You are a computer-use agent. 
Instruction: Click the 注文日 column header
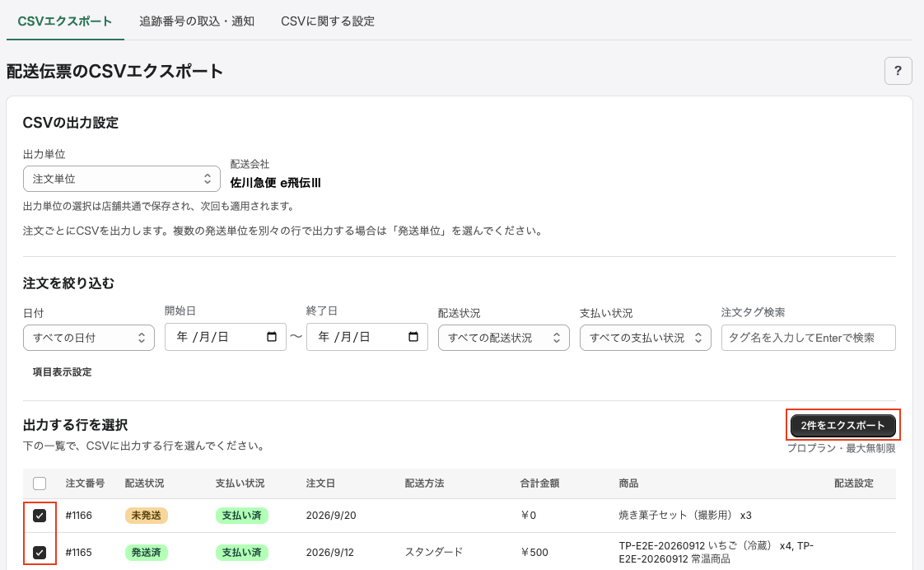[320, 484]
